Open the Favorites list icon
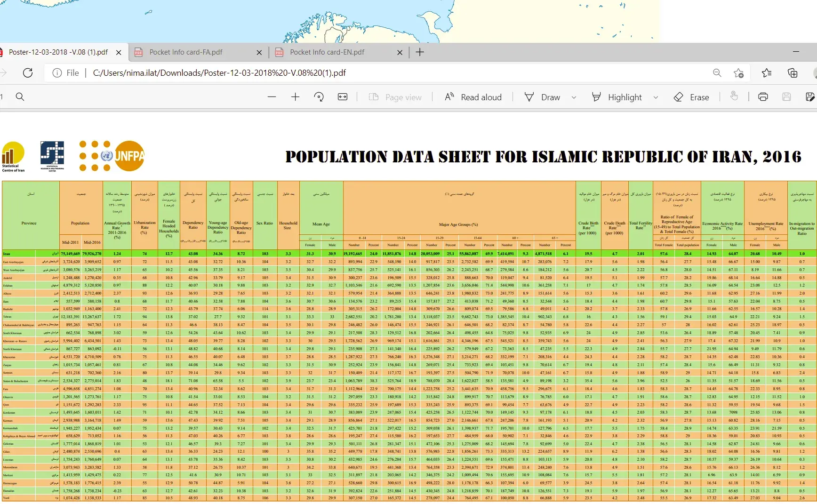This screenshot has height=504, width=817. pos(767,73)
